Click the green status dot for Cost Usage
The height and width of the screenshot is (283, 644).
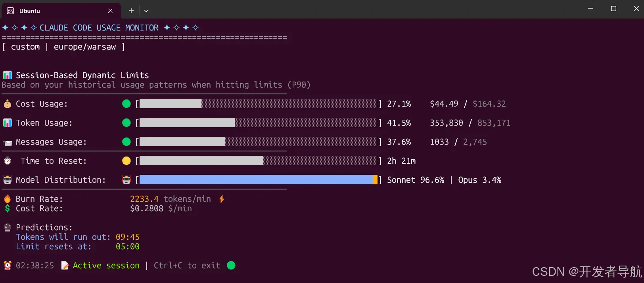[126, 104]
